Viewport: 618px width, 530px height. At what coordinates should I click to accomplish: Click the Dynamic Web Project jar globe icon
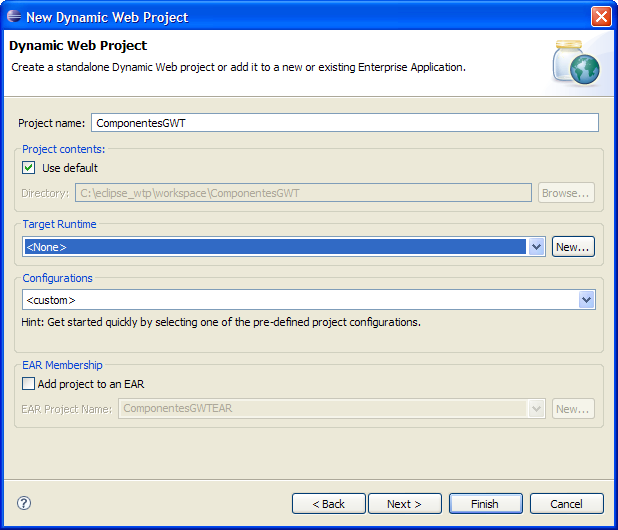(576, 64)
